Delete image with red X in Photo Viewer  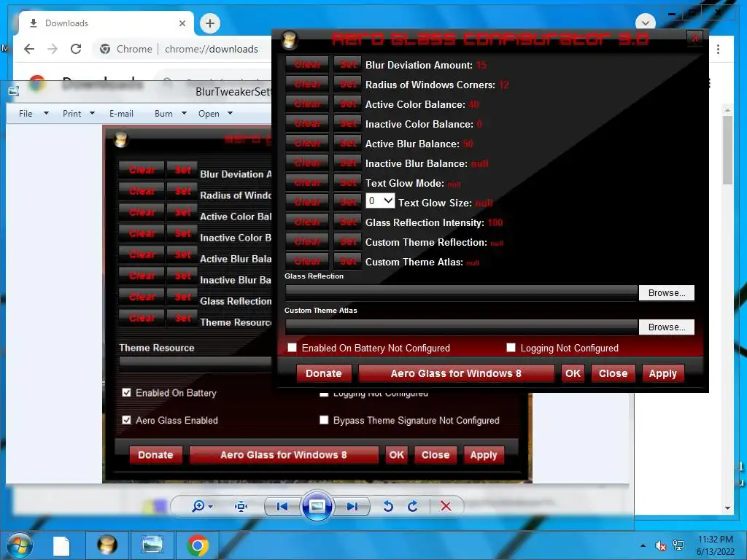[446, 506]
